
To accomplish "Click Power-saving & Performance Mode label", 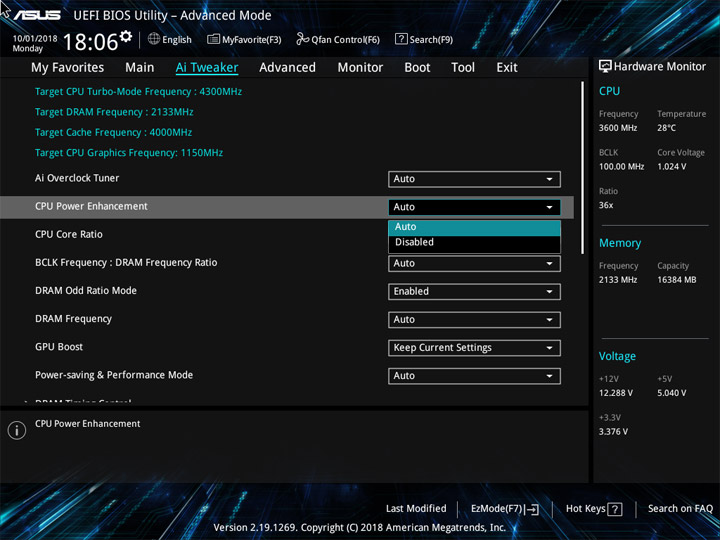I will point(114,375).
